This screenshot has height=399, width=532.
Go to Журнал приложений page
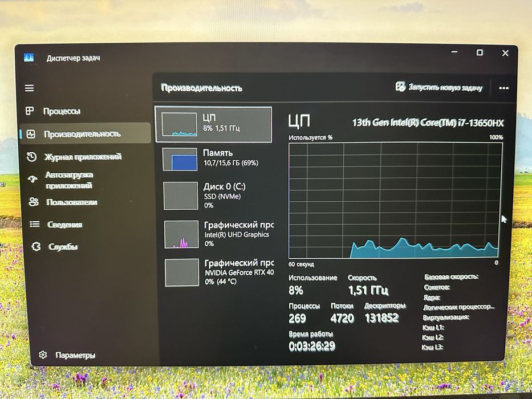coord(83,157)
